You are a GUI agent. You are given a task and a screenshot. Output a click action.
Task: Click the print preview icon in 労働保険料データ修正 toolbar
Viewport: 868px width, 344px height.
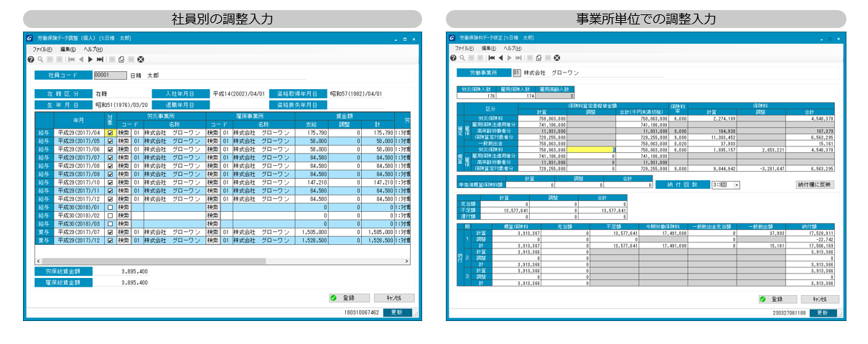[538, 57]
